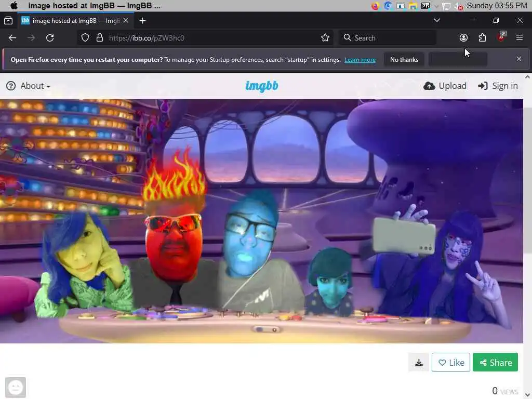Click the window-shaped icon next to the blue swirl icon

coord(401,6)
